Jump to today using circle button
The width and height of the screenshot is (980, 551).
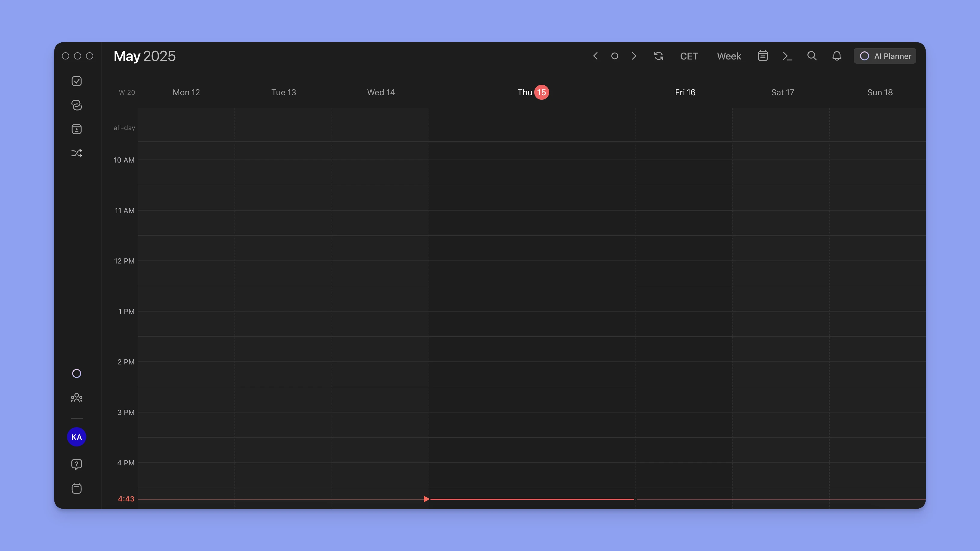[x=615, y=56]
